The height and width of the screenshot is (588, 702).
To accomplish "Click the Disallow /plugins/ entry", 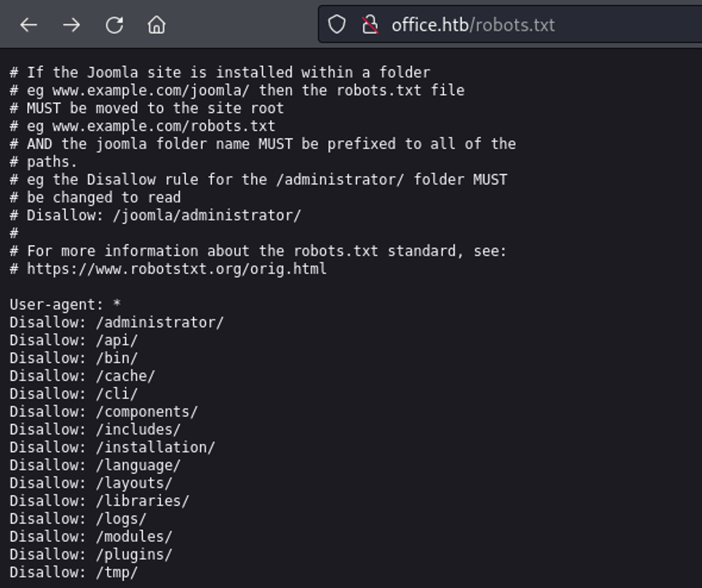I will tap(91, 555).
